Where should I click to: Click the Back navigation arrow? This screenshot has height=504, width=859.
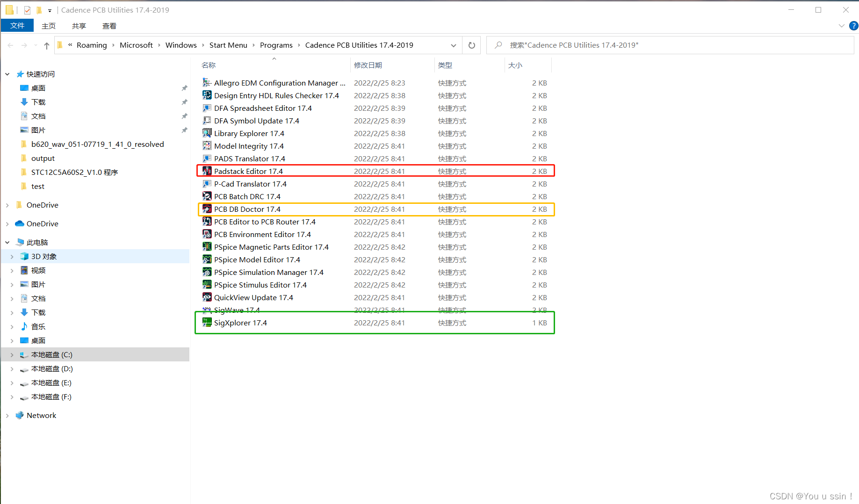[x=11, y=45]
